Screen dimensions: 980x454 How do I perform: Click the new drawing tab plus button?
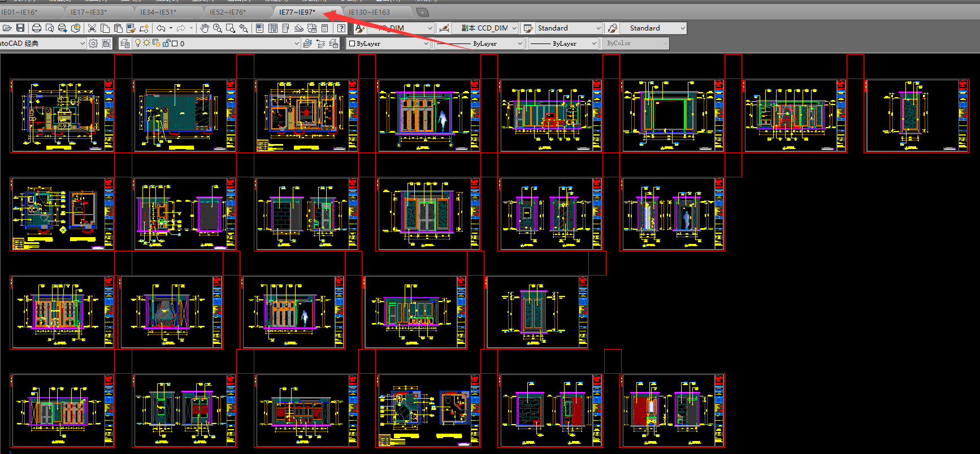tap(422, 12)
